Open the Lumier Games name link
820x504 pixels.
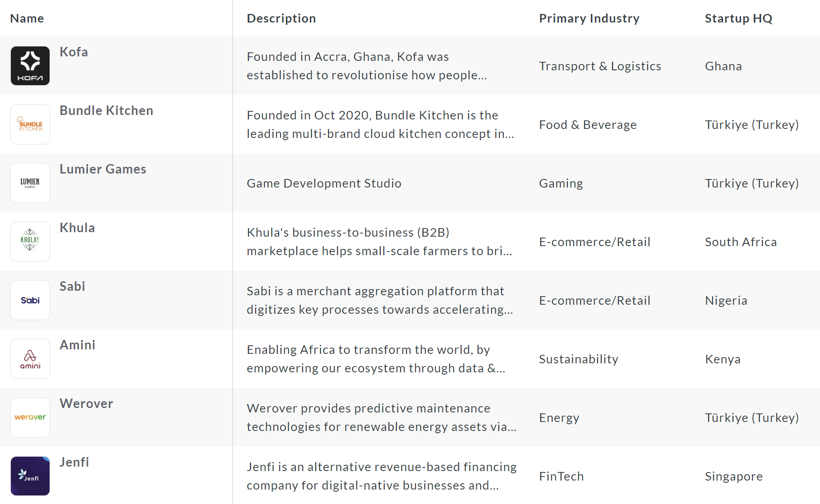[x=103, y=170]
